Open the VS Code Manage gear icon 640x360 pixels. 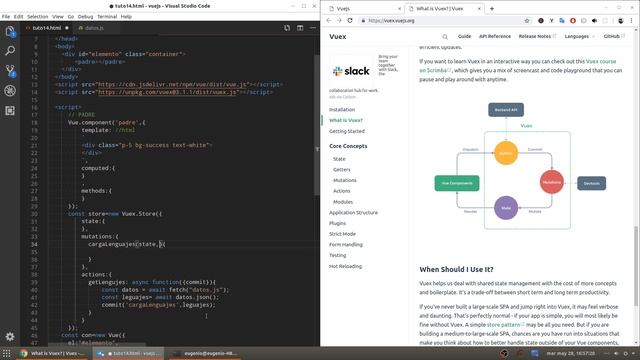[x=10, y=336]
